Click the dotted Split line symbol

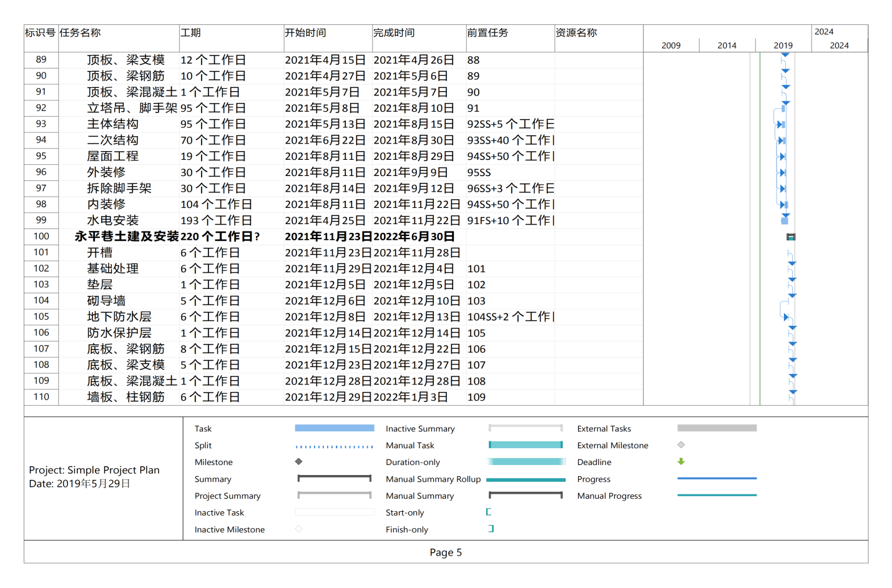pyautogui.click(x=334, y=446)
